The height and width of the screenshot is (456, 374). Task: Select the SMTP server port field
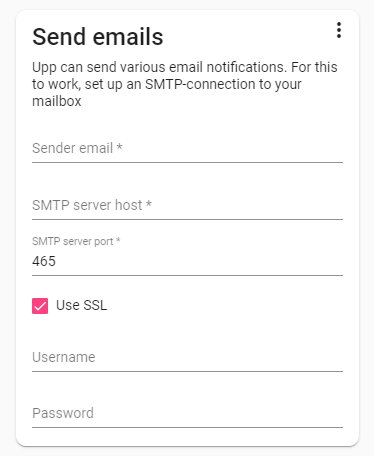pyautogui.click(x=187, y=256)
